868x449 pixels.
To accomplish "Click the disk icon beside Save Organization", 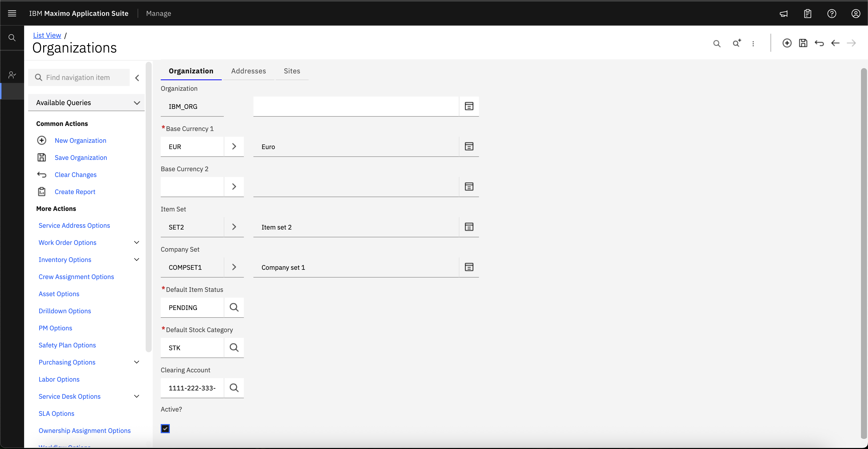I will coord(42,157).
